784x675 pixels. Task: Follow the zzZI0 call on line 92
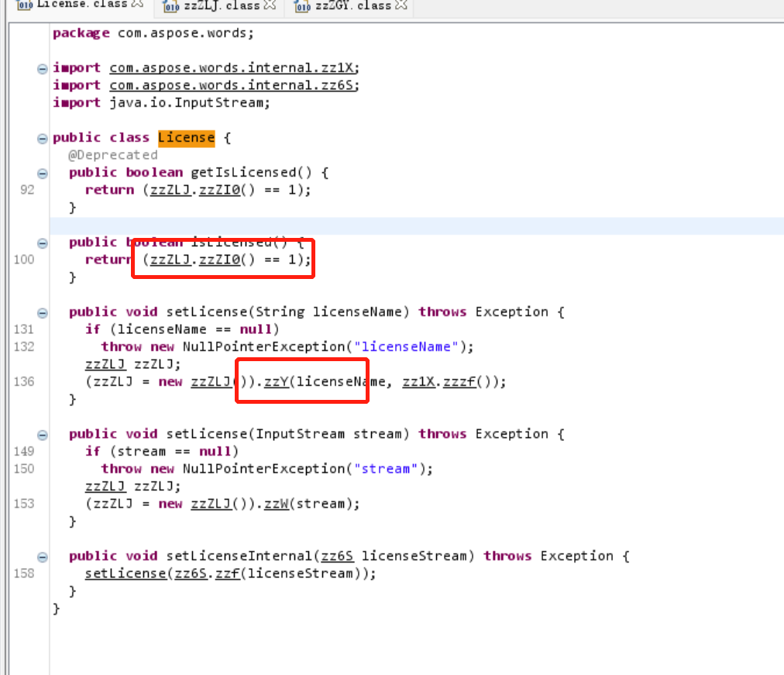(x=219, y=190)
